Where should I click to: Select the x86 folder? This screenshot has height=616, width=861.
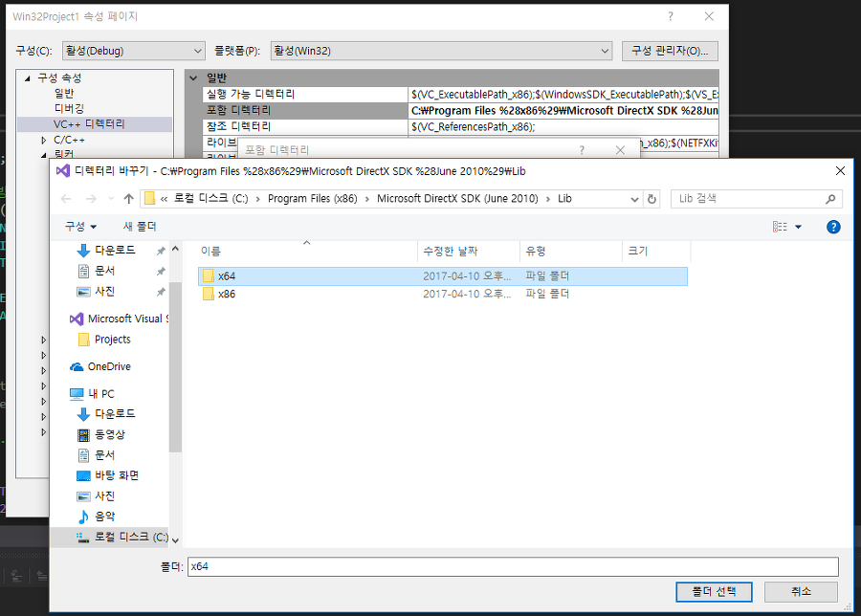443,294
